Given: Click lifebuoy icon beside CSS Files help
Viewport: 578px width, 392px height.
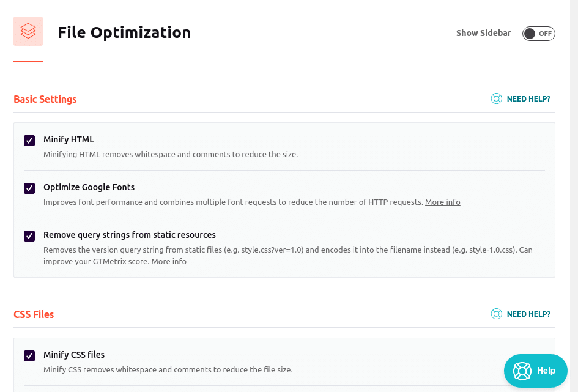Looking at the screenshot, I should 496,314.
